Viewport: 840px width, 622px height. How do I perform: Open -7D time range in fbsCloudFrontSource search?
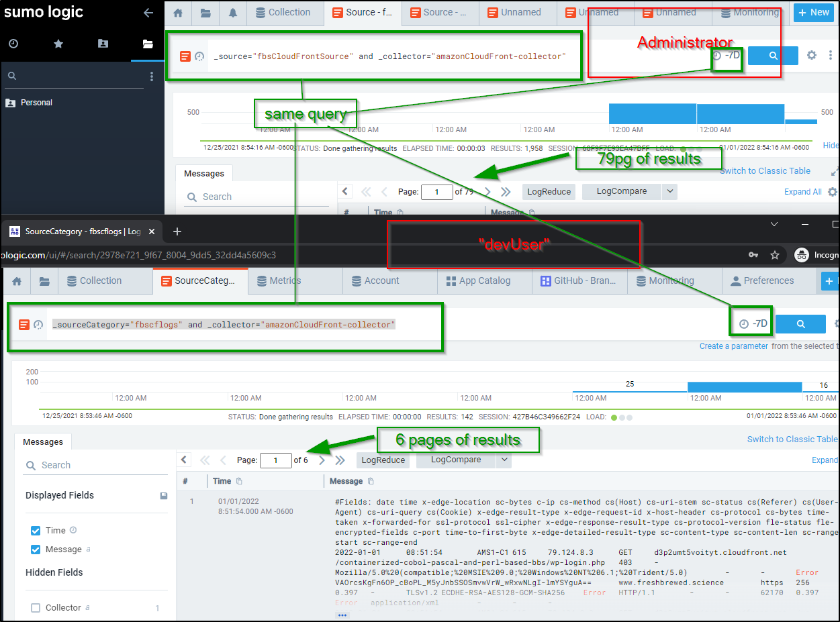727,56
